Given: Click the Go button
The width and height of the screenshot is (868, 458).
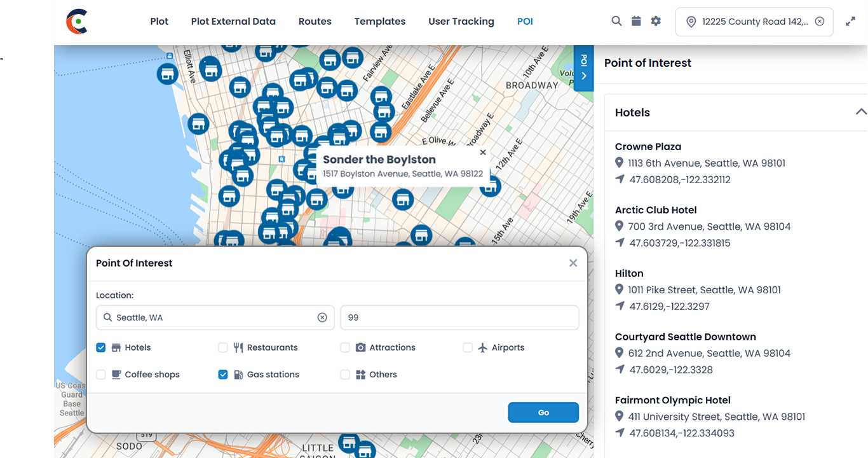Looking at the screenshot, I should tap(543, 412).
